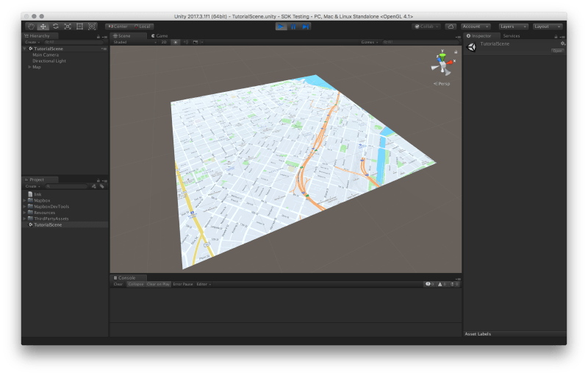
Task: Open the Layers dropdown
Action: [513, 26]
